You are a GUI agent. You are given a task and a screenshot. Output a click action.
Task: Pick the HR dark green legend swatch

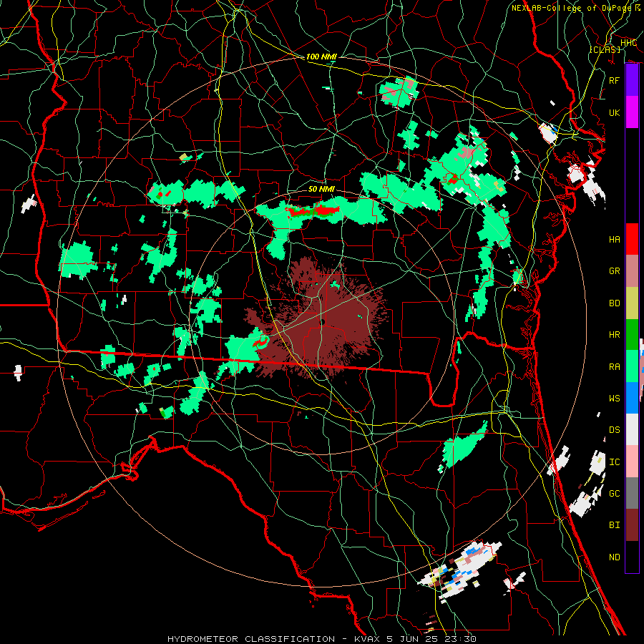[x=632, y=335]
